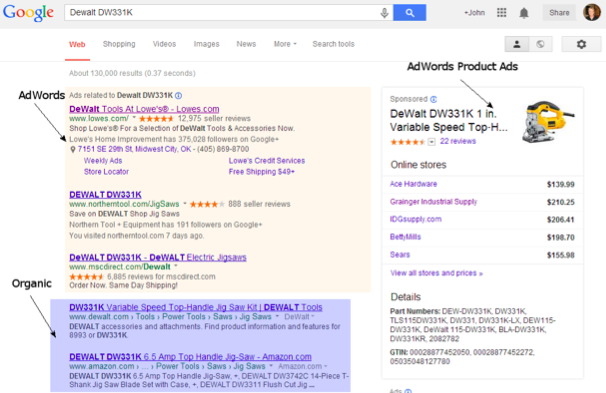This screenshot has width=606, height=393.
Task: Switch to the Shopping tab
Action: tap(119, 44)
